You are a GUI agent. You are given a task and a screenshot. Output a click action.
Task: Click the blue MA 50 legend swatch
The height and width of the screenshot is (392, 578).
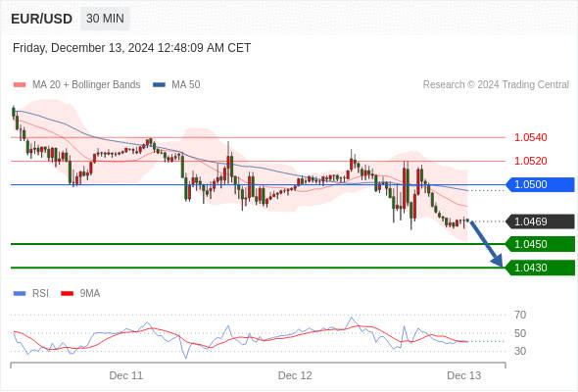(x=159, y=85)
